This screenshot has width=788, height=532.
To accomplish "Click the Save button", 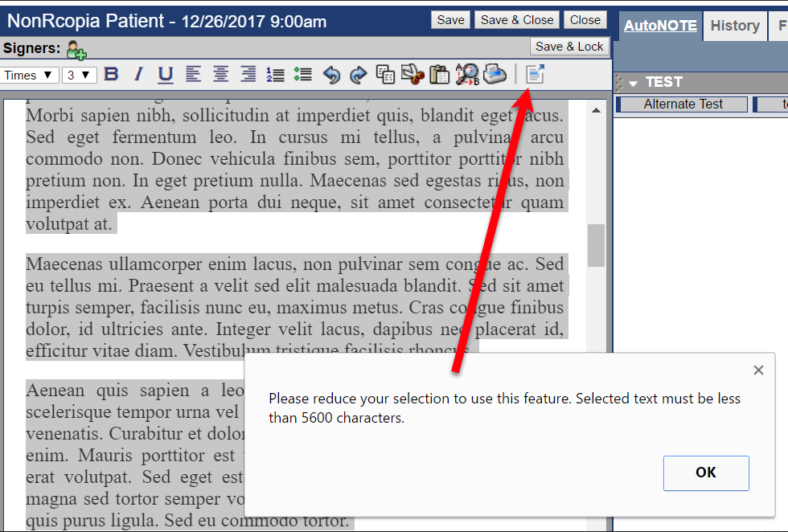I will 451,20.
